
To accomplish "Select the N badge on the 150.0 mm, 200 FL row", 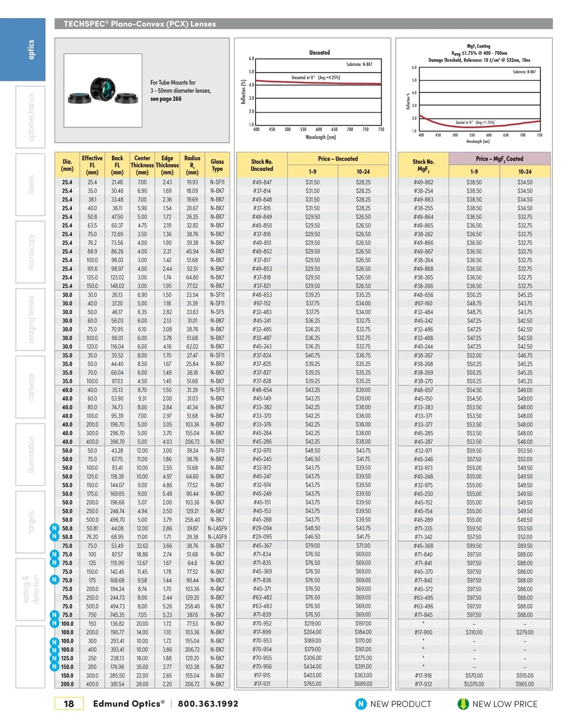I will (x=55, y=667).
